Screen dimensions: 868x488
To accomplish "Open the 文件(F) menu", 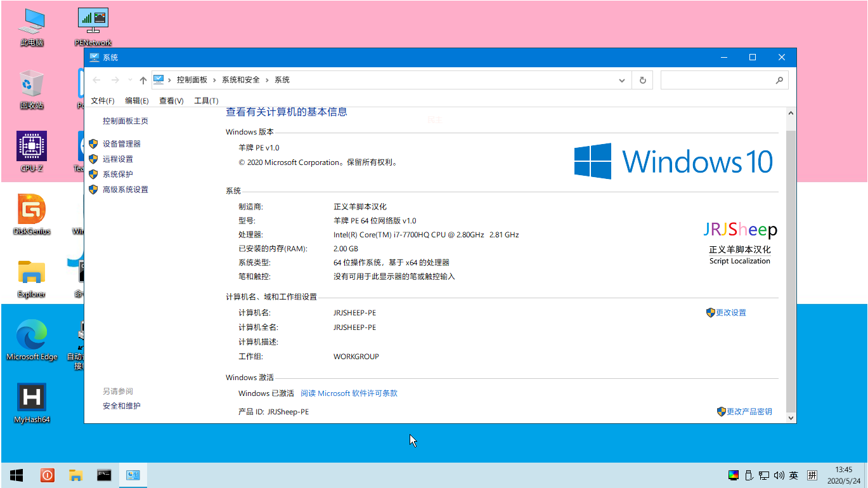I will [x=103, y=101].
